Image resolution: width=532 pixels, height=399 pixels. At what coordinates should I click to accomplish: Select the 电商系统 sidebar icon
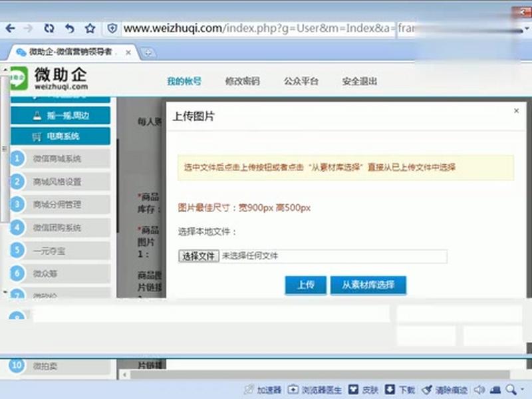38,136
